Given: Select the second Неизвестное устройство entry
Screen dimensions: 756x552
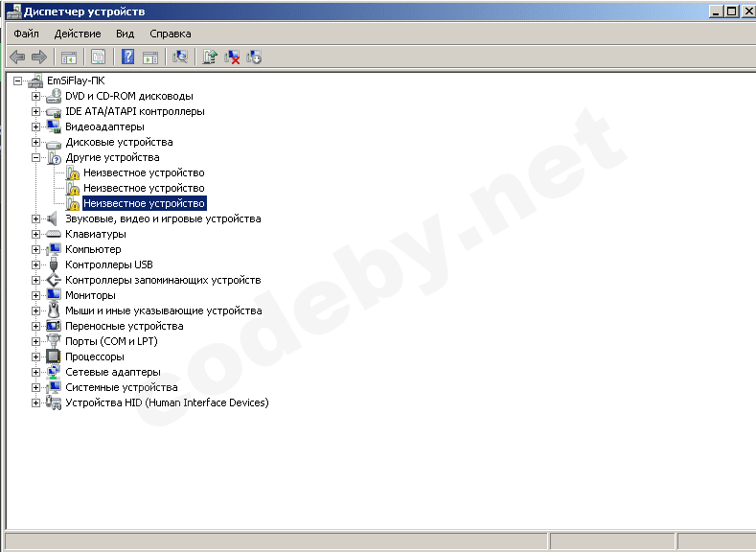Looking at the screenshot, I should coord(144,188).
